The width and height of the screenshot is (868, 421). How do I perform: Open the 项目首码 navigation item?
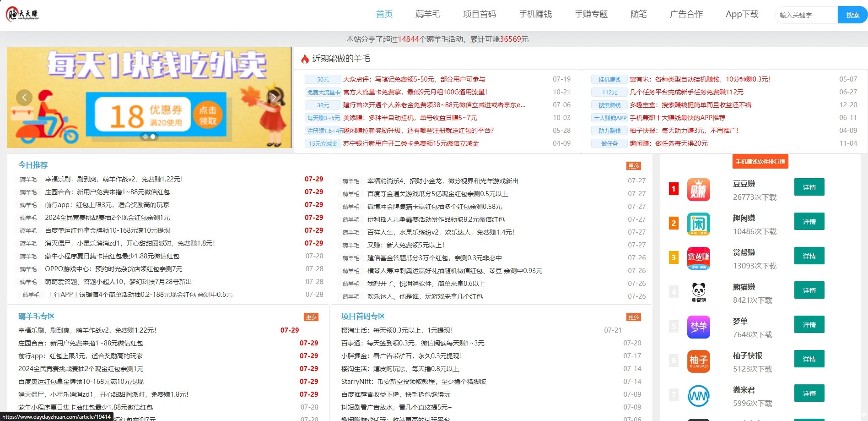[479, 14]
